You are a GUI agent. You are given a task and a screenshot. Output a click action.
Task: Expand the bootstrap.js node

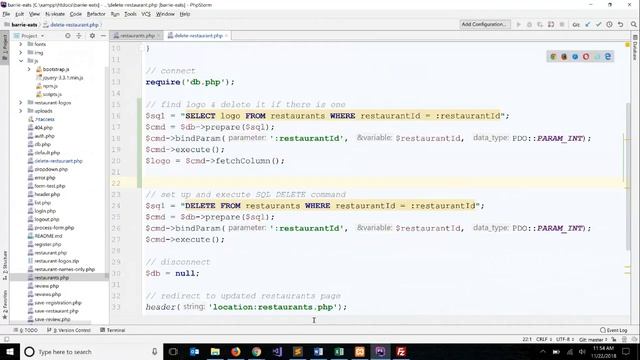29,69
